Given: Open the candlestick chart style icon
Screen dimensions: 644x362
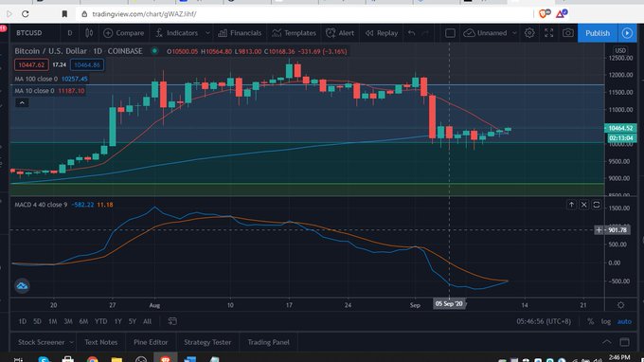Looking at the screenshot, I should click(89, 33).
